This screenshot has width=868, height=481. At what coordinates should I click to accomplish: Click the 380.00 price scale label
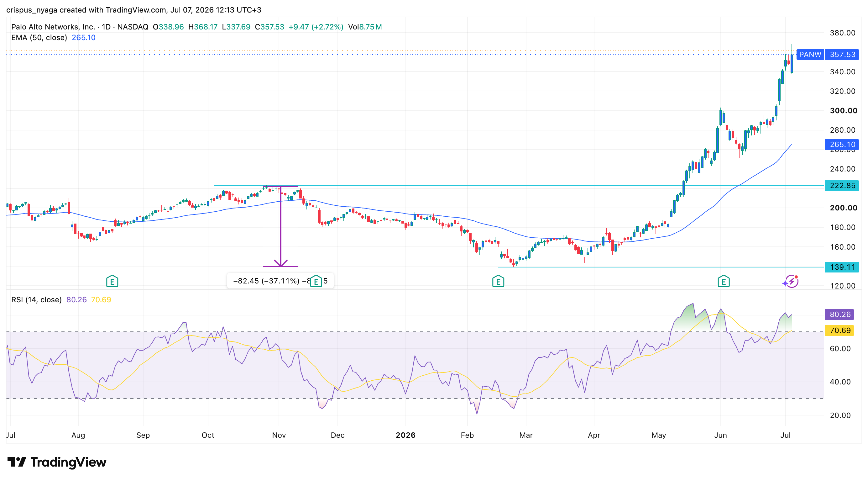(842, 33)
